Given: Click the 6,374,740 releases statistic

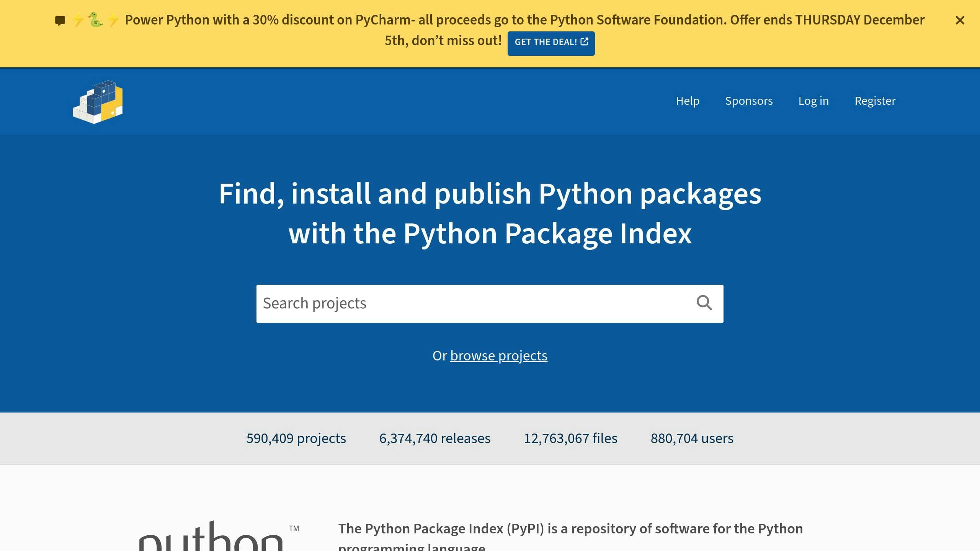Looking at the screenshot, I should tap(434, 438).
